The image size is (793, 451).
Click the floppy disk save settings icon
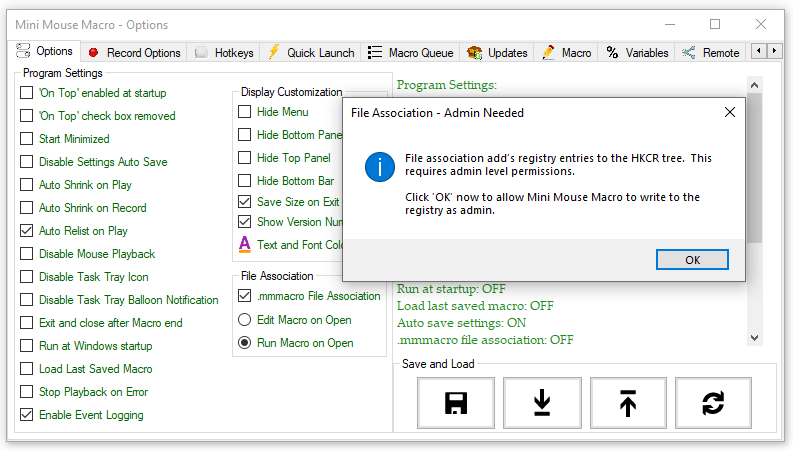(x=456, y=403)
